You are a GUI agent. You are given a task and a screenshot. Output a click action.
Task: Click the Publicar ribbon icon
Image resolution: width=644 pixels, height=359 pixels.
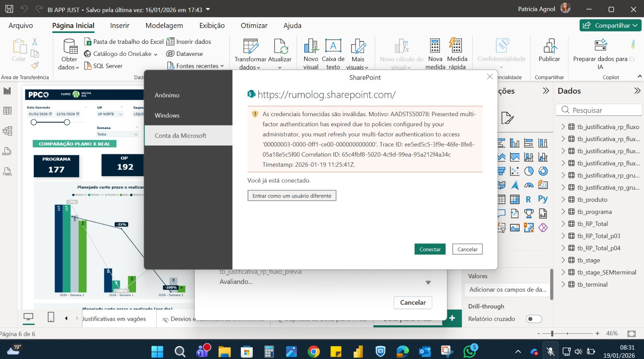click(x=549, y=51)
